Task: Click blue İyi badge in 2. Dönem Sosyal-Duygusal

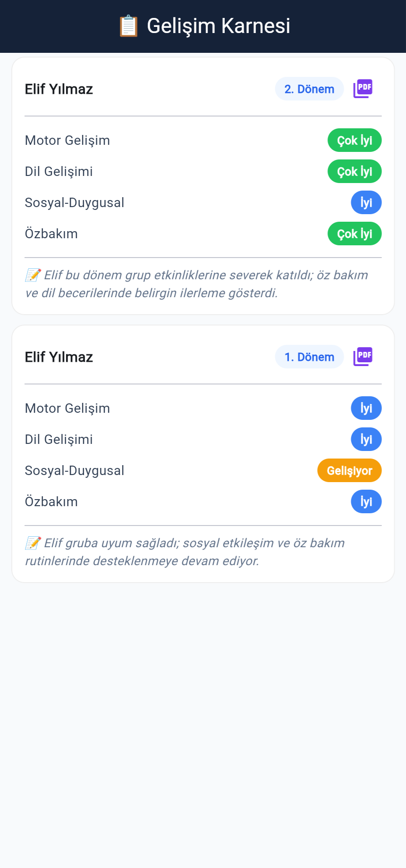Action: (x=366, y=202)
